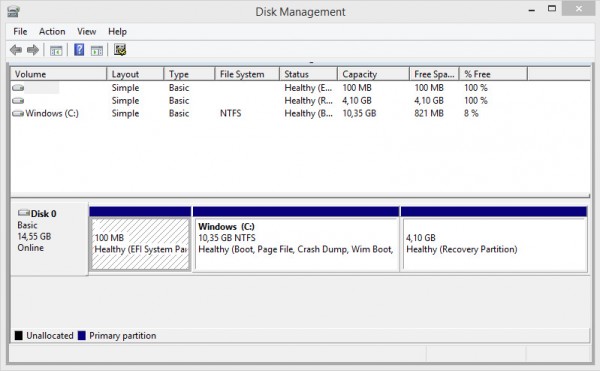Screen dimensions: 600x371
Task: Sort by the Free Space column header
Action: (x=434, y=74)
